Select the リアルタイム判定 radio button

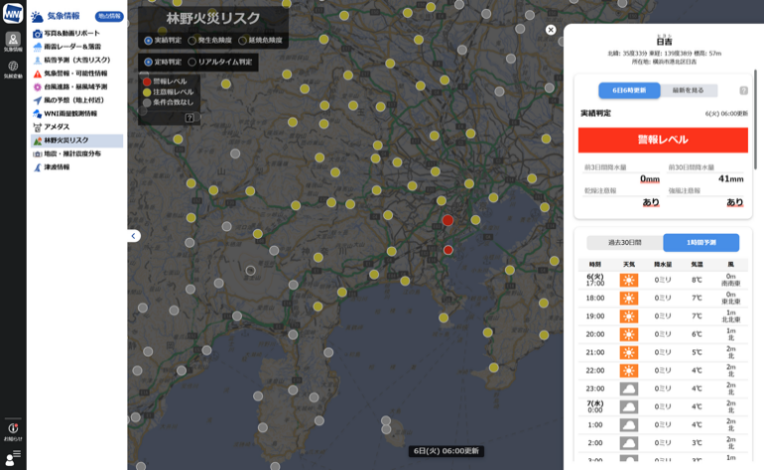[x=192, y=62]
